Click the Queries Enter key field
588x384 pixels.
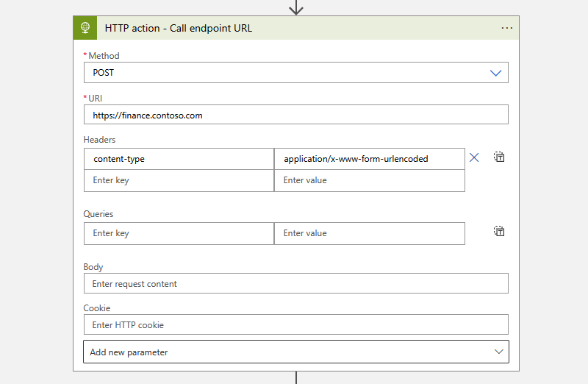[x=179, y=233]
